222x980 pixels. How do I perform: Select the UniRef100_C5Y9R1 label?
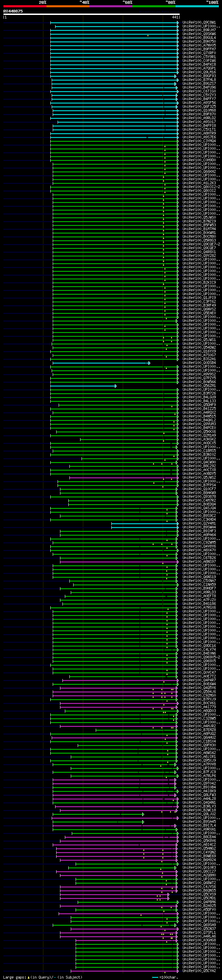199,57
